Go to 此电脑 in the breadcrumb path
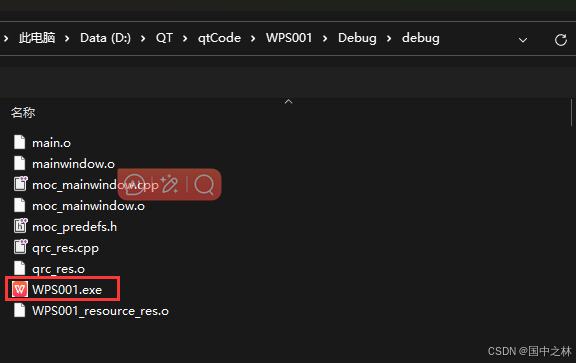 pyautogui.click(x=37, y=38)
